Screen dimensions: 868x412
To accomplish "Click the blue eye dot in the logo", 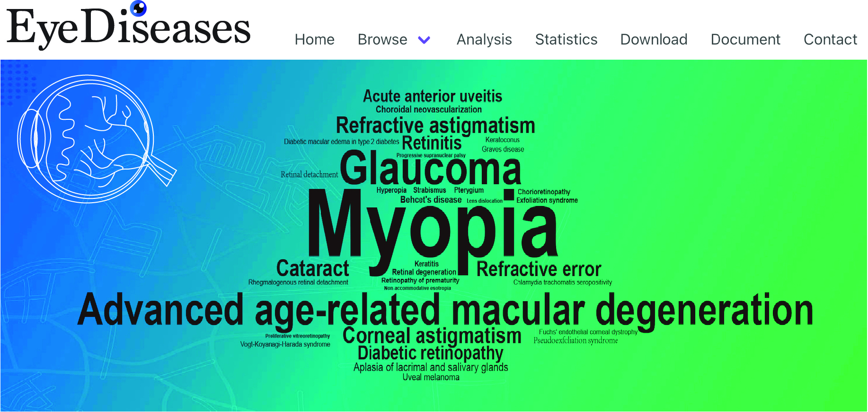I will tap(138, 8).
